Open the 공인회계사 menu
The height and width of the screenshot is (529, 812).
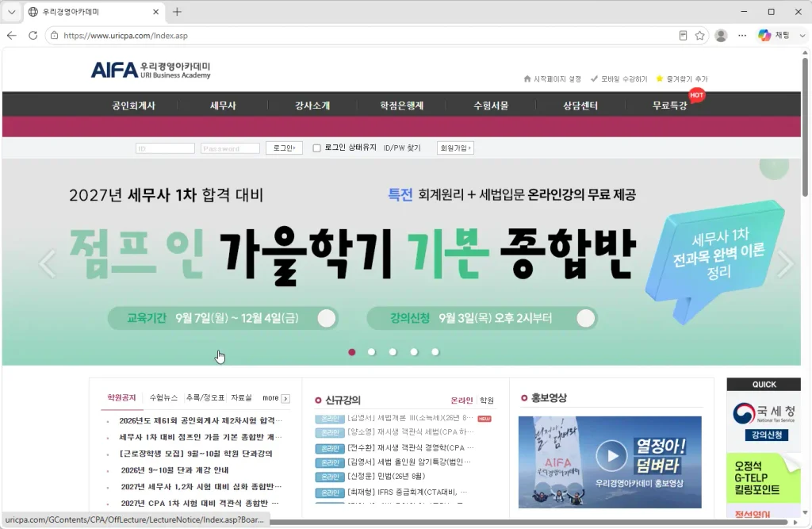pyautogui.click(x=133, y=105)
